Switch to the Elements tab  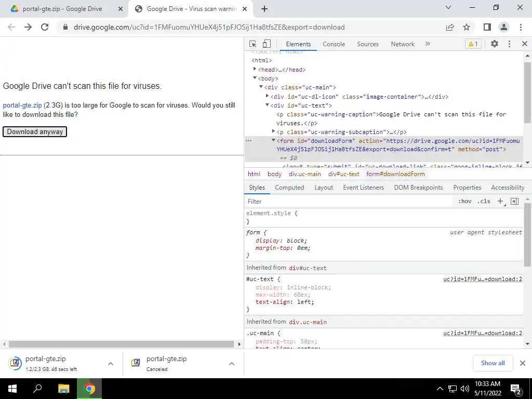(x=298, y=44)
